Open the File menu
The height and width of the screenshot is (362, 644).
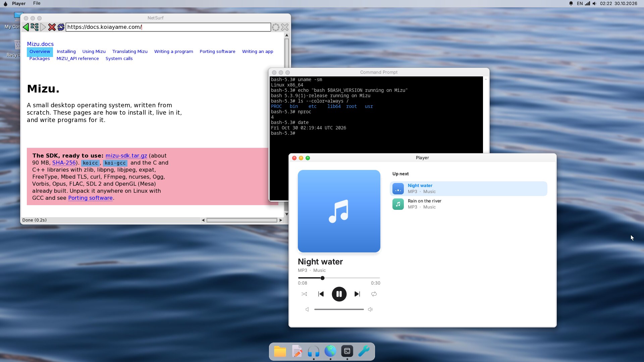[37, 3]
